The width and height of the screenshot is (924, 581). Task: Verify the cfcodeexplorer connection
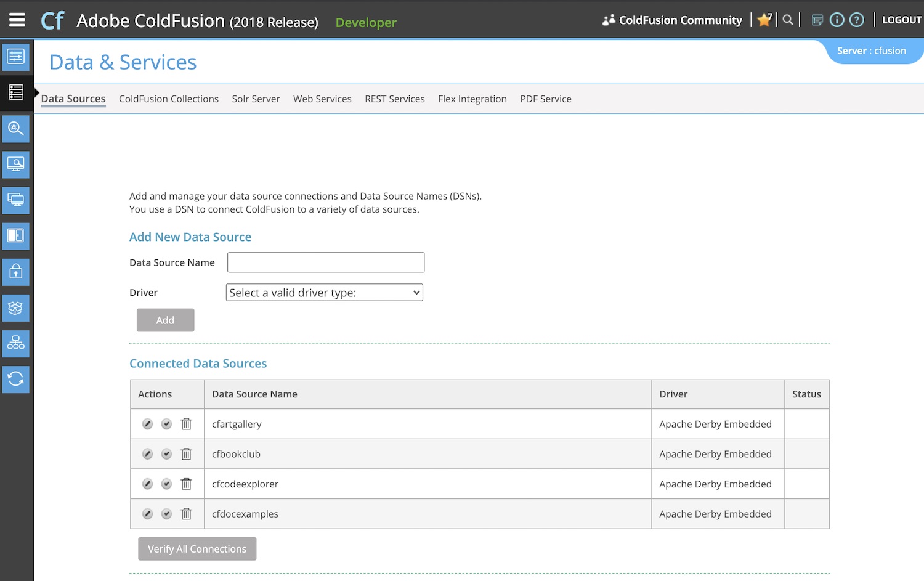166,484
